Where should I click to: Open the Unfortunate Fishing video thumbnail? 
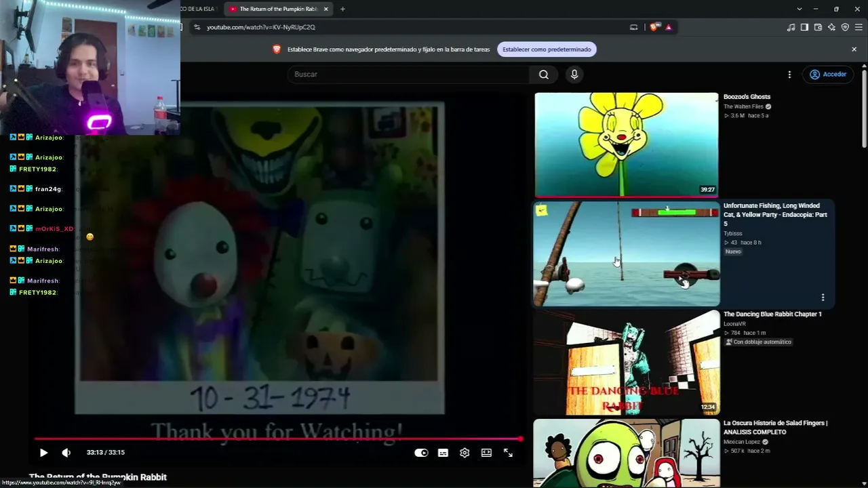click(627, 253)
